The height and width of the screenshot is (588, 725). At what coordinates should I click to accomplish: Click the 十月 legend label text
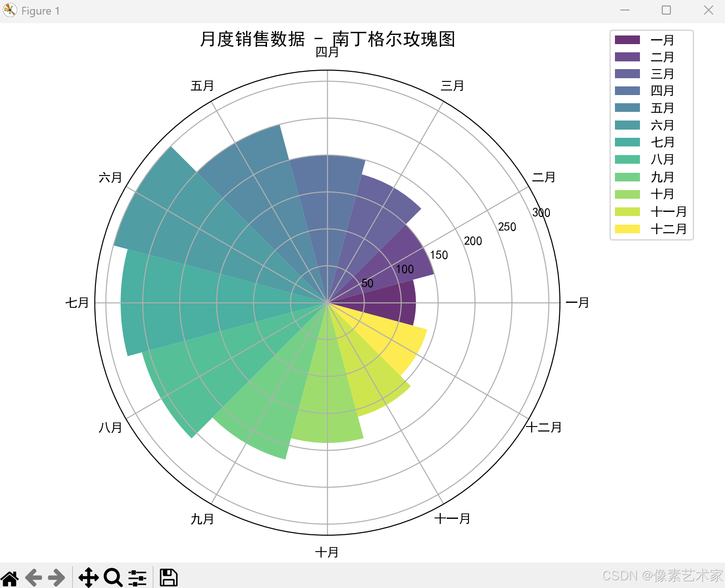pos(662,194)
